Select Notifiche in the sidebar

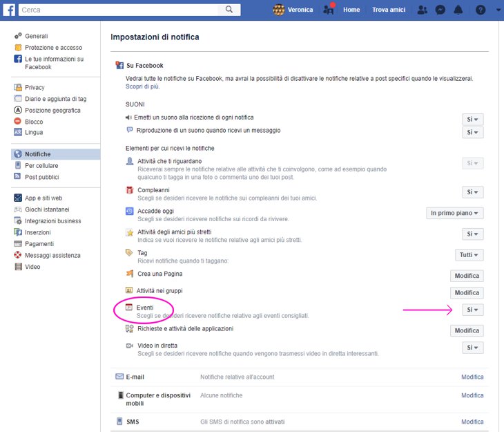pyautogui.click(x=56, y=154)
